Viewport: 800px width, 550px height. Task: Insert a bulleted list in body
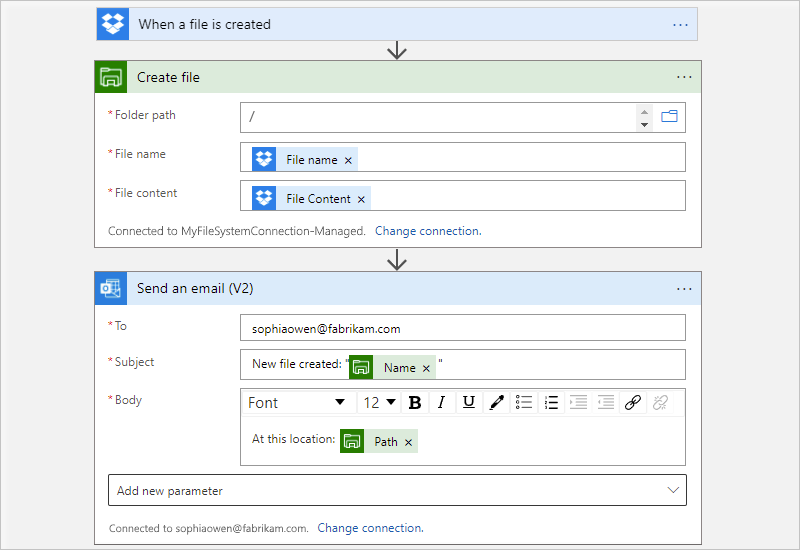coord(524,403)
